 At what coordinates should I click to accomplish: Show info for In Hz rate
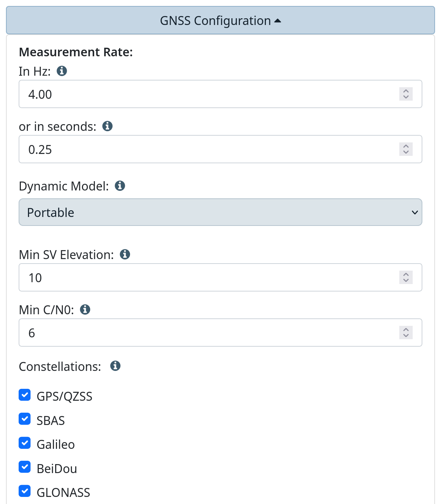point(62,71)
